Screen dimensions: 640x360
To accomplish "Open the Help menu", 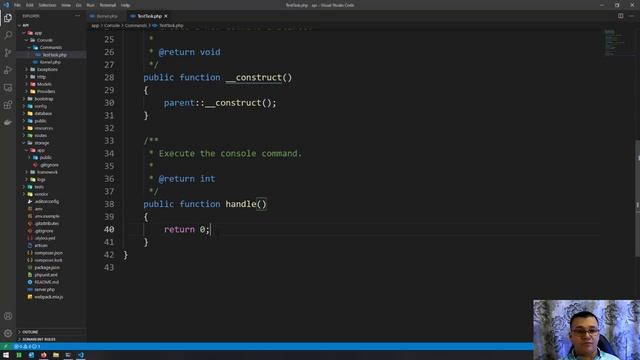I will pos(125,5).
